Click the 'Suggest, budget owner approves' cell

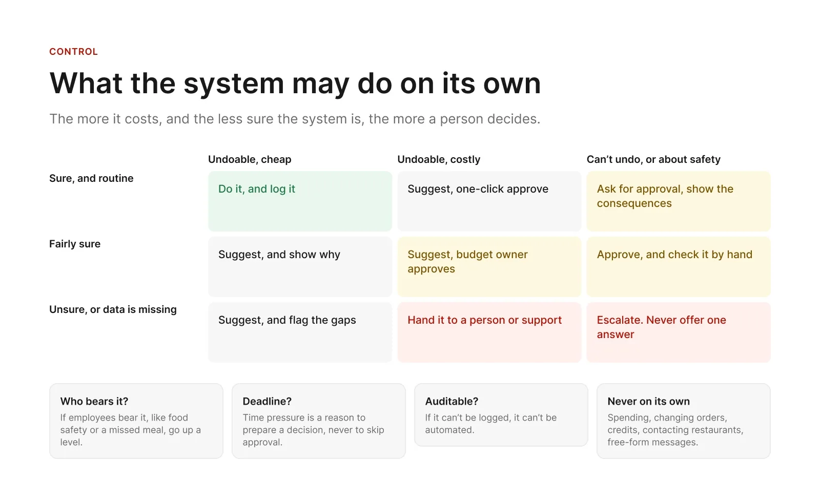pyautogui.click(x=489, y=267)
